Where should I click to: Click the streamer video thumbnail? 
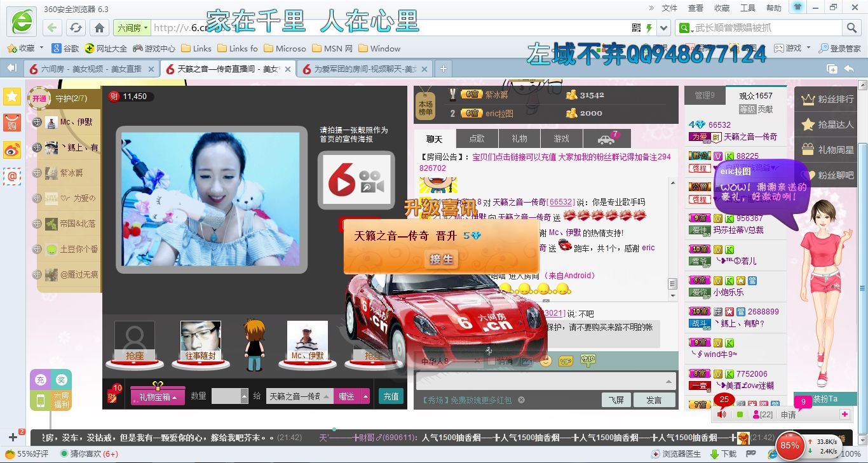point(210,198)
